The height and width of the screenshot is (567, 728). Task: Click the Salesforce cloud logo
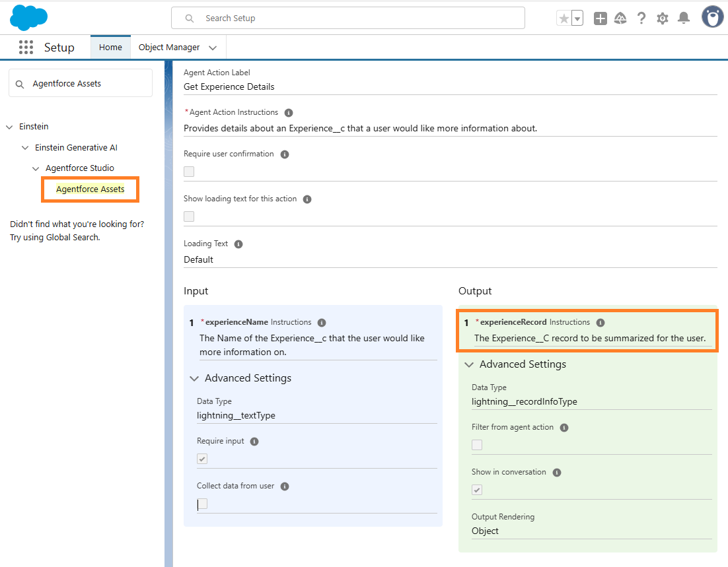coord(29,18)
